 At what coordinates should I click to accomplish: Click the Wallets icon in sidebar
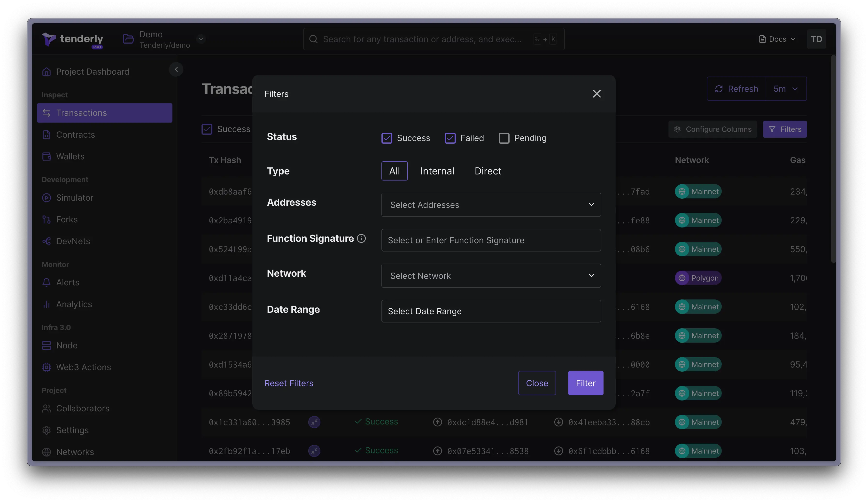(46, 157)
